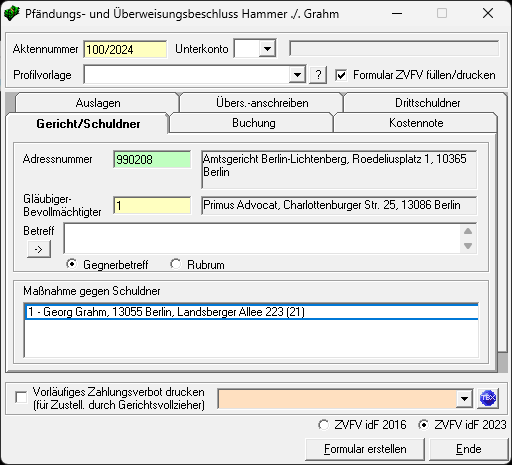The image size is (512, 465).
Task: Select the Gericht/Schuldner tab
Action: [x=88, y=123]
